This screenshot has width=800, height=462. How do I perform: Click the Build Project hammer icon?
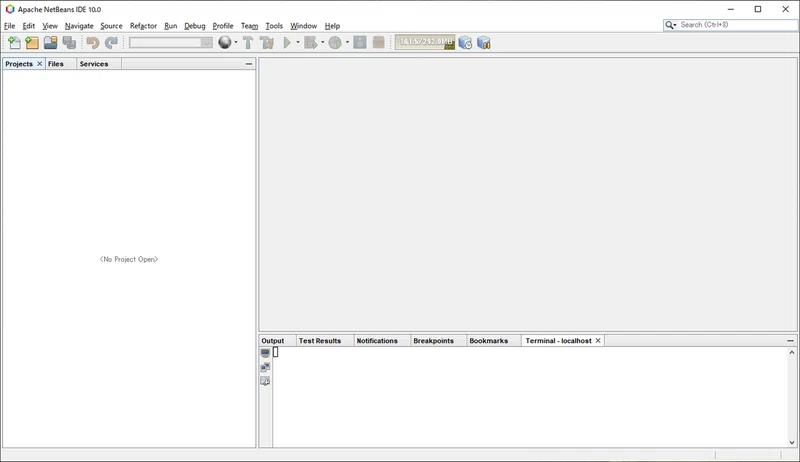tap(248, 43)
